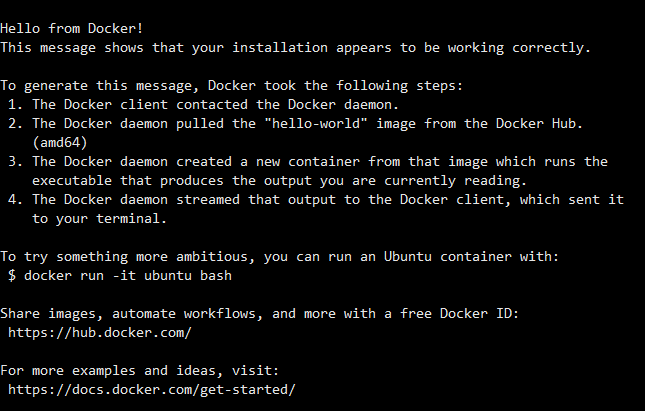
Task: Click the 'to your terminal.' continuation line
Action: point(100,218)
